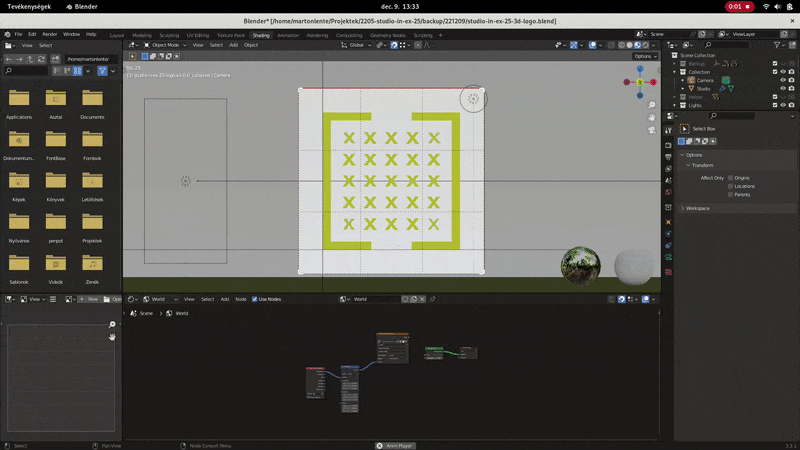Enable Affect Only Parents checkbox

[731, 194]
